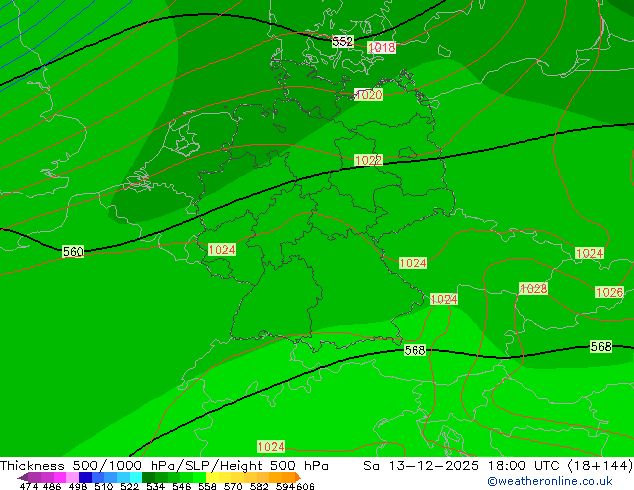
Task: Select the 1022 isobar label
Action: coord(368,160)
